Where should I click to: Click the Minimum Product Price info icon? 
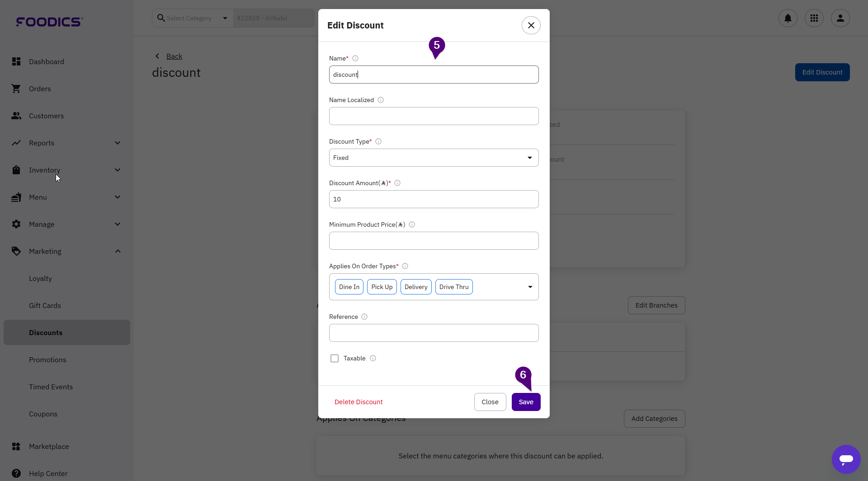(412, 224)
